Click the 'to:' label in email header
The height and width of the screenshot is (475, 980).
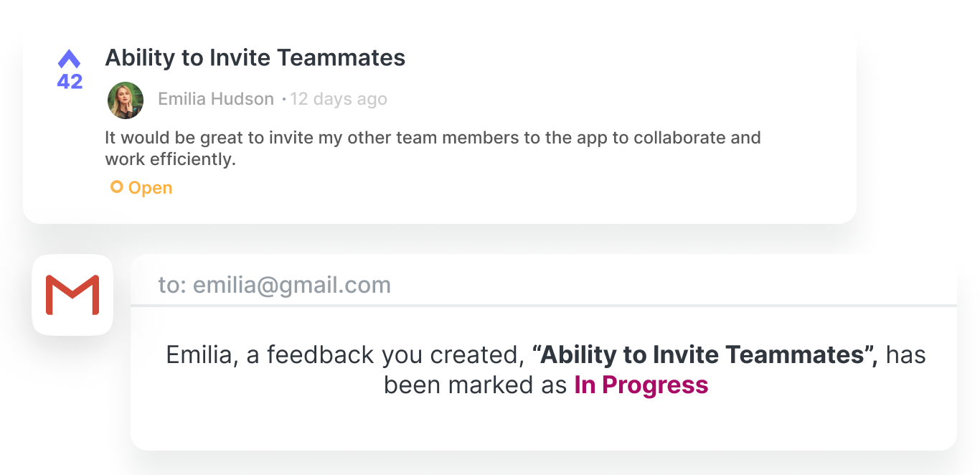click(172, 286)
